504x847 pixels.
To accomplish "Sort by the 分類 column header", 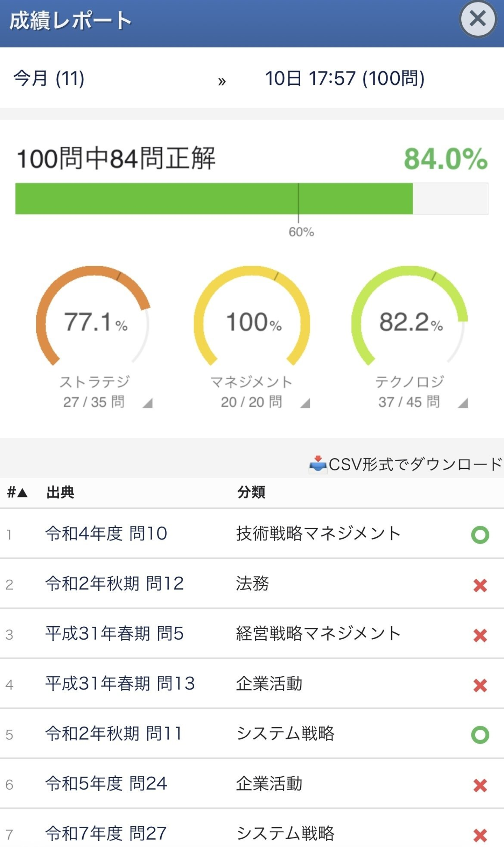I will point(251,493).
